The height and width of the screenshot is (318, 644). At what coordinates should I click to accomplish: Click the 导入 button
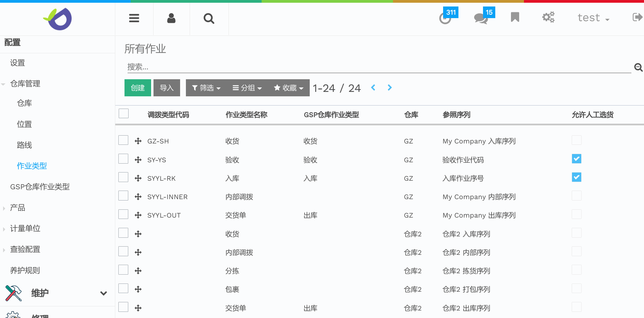(x=166, y=88)
